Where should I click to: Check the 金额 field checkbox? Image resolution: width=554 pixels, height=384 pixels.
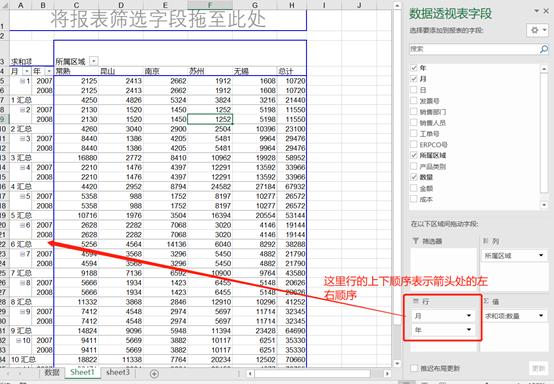(414, 188)
